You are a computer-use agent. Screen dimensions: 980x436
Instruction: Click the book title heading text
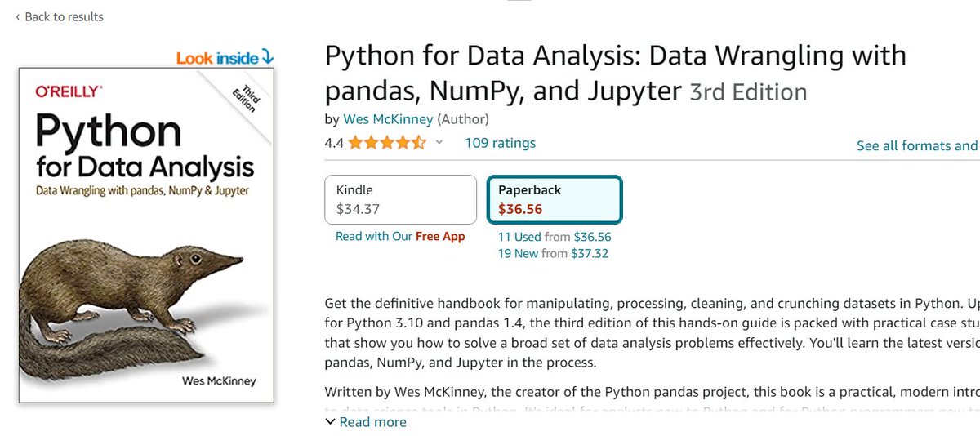click(616, 73)
